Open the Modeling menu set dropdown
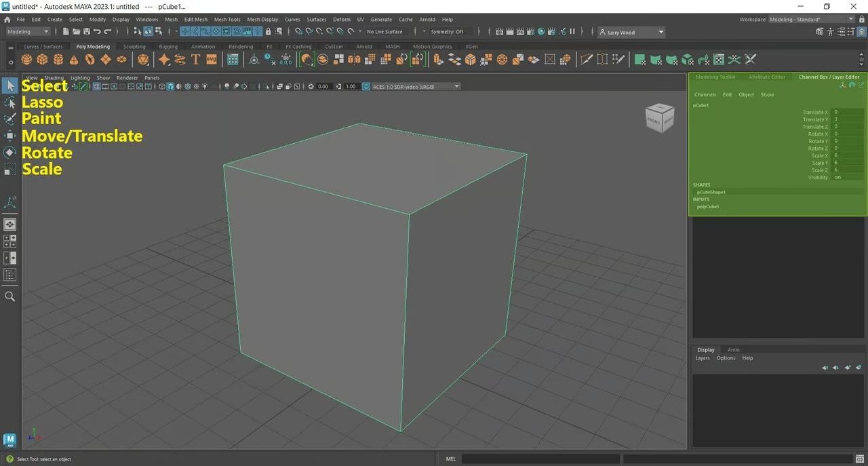The image size is (868, 466). click(x=27, y=31)
